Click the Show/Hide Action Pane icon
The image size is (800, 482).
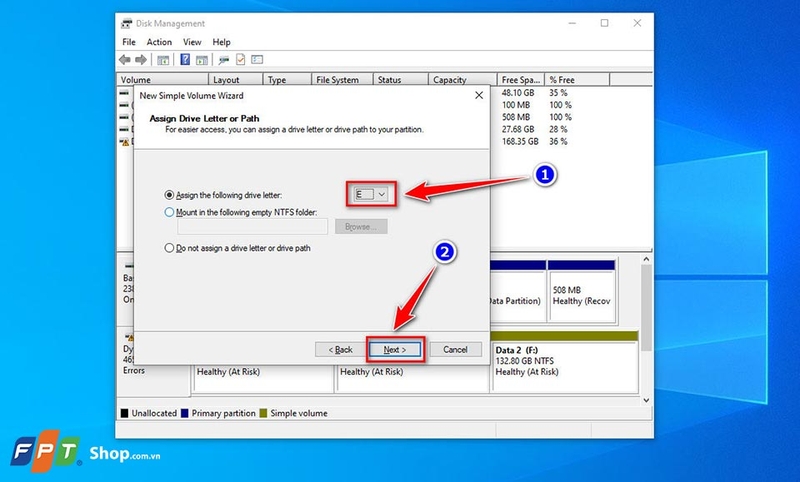point(202,60)
